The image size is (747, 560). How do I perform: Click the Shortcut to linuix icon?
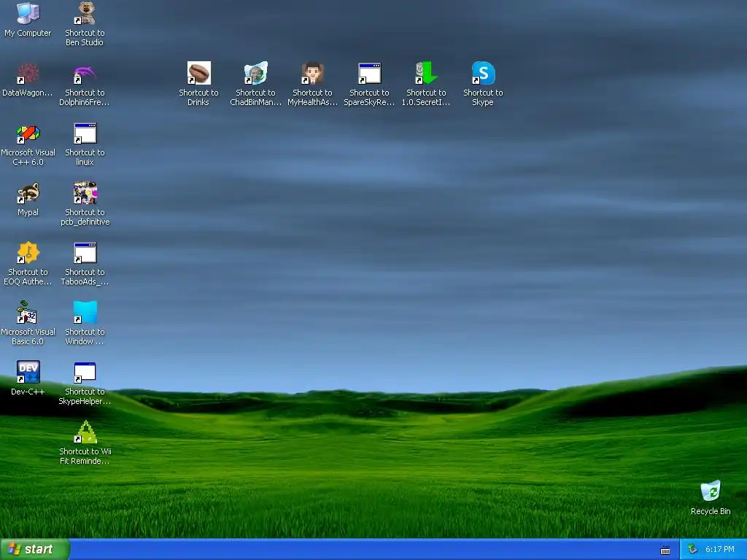[85, 133]
